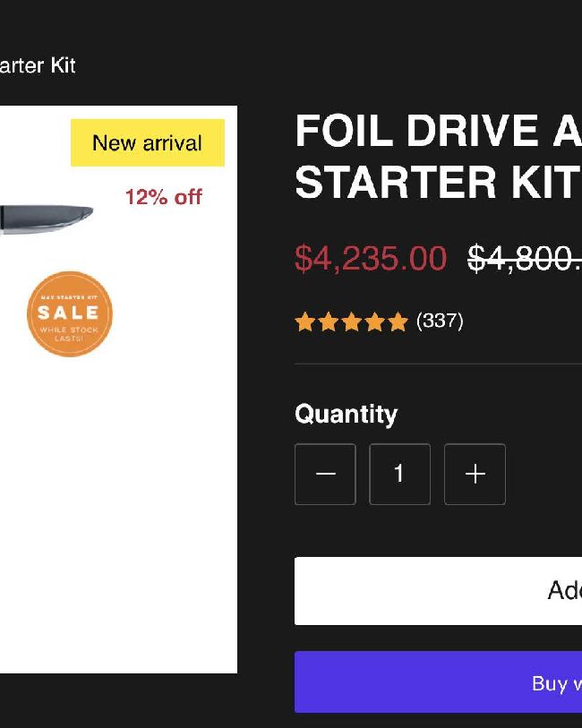Click the Add to cart button
582x728 pixels.
click(x=438, y=591)
